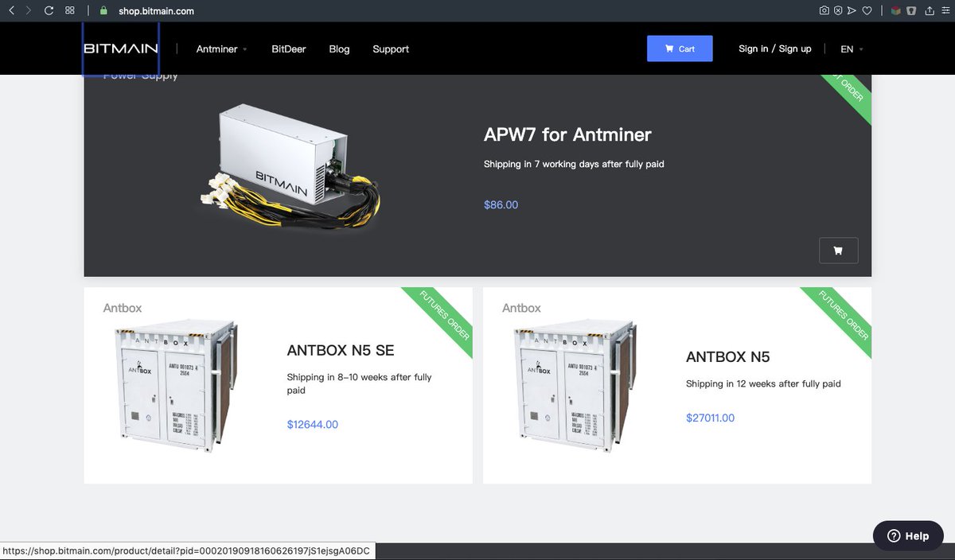Click "Shipping in 7 working days" text
Screen dimensions: 955x560
[x=574, y=164]
